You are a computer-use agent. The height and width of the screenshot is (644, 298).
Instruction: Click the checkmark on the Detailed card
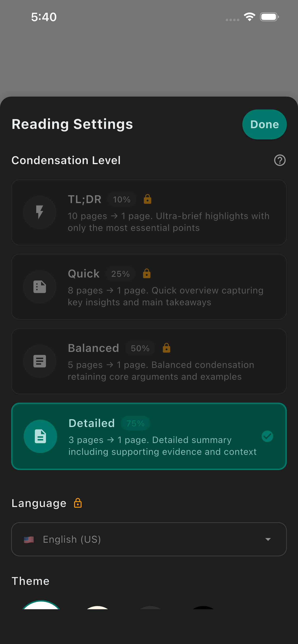pyautogui.click(x=267, y=436)
